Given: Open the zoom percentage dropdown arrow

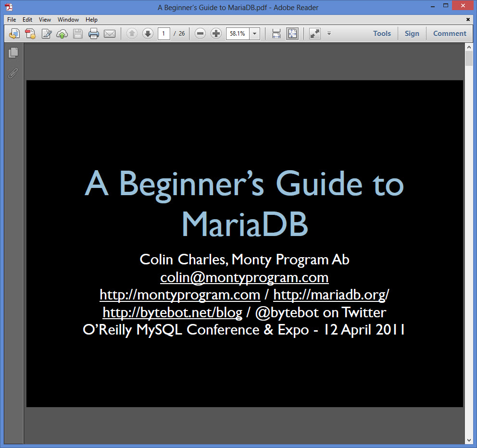Looking at the screenshot, I should click(255, 34).
